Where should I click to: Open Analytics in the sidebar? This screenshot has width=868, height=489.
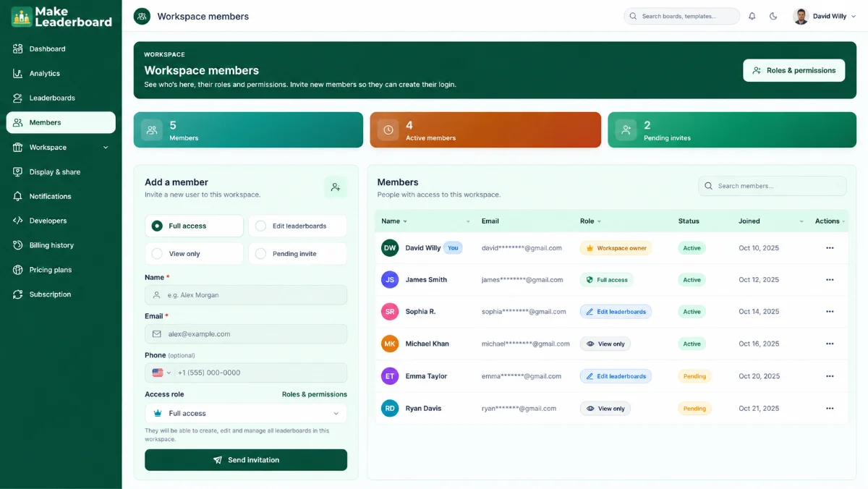61,74
